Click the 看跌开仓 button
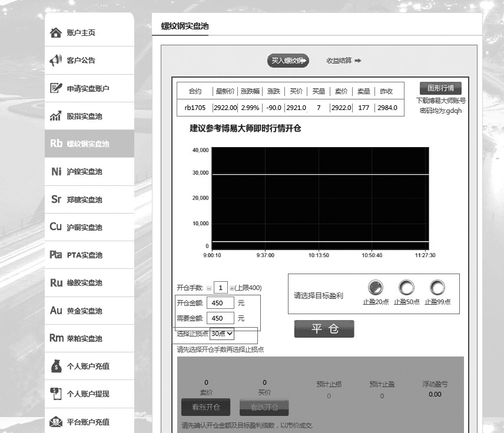This screenshot has width=504, height=433. pos(264,407)
